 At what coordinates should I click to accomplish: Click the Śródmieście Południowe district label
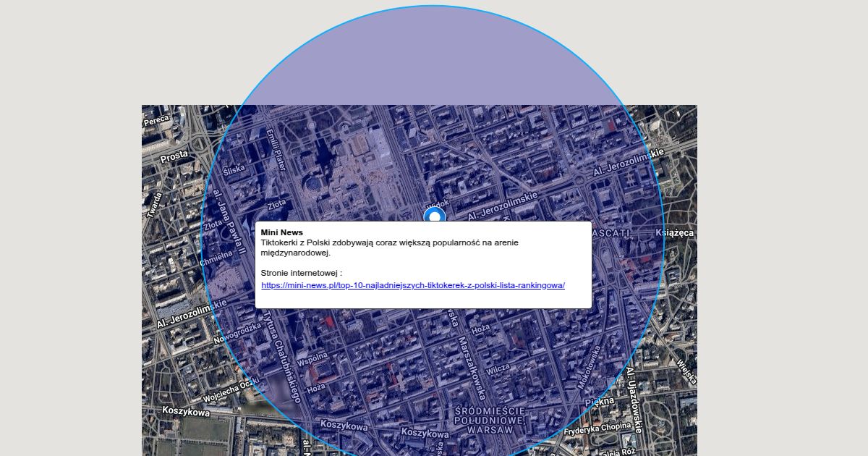point(489,420)
